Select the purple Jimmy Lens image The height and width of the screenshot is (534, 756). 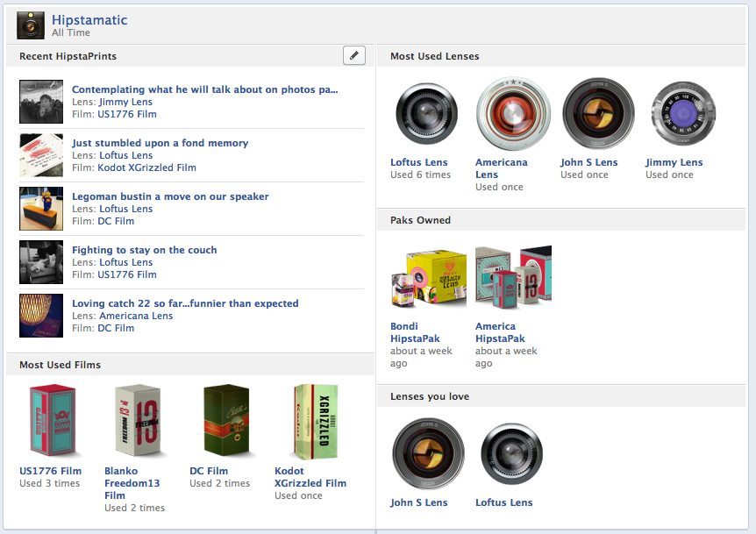[684, 113]
